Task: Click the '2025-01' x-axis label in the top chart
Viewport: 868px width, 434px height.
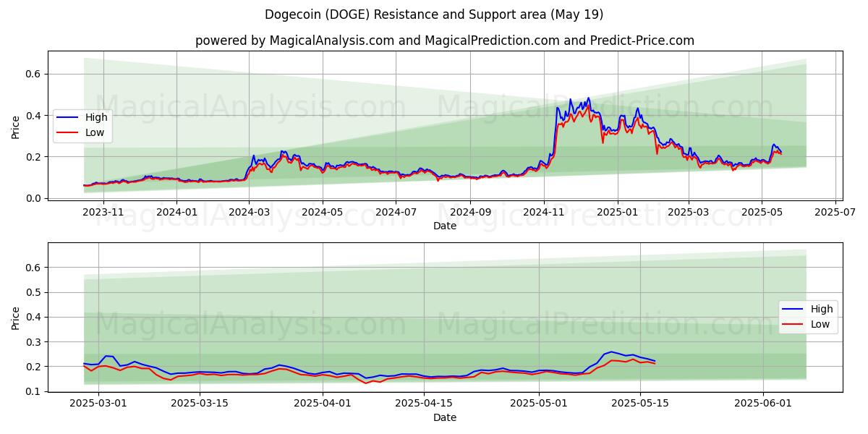Action: (617, 212)
